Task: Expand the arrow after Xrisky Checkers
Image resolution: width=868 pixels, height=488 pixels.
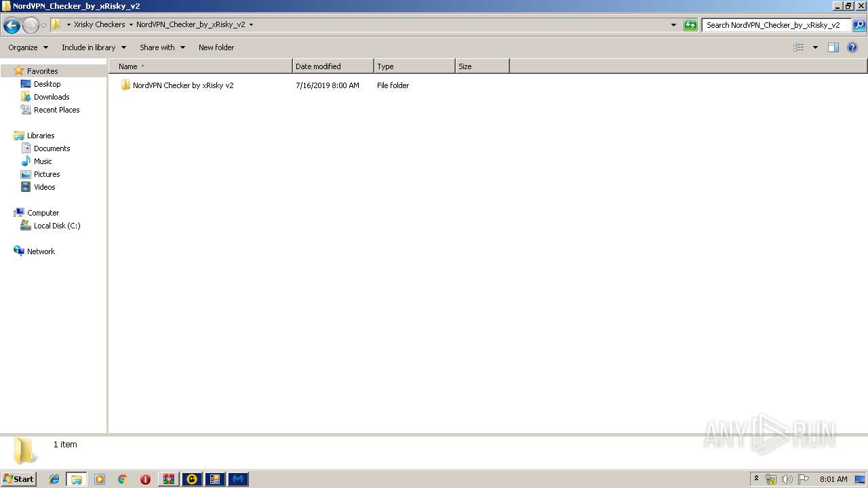Action: point(131,24)
